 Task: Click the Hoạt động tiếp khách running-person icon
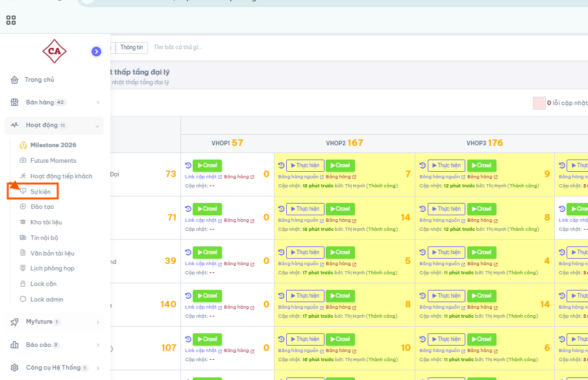point(23,176)
